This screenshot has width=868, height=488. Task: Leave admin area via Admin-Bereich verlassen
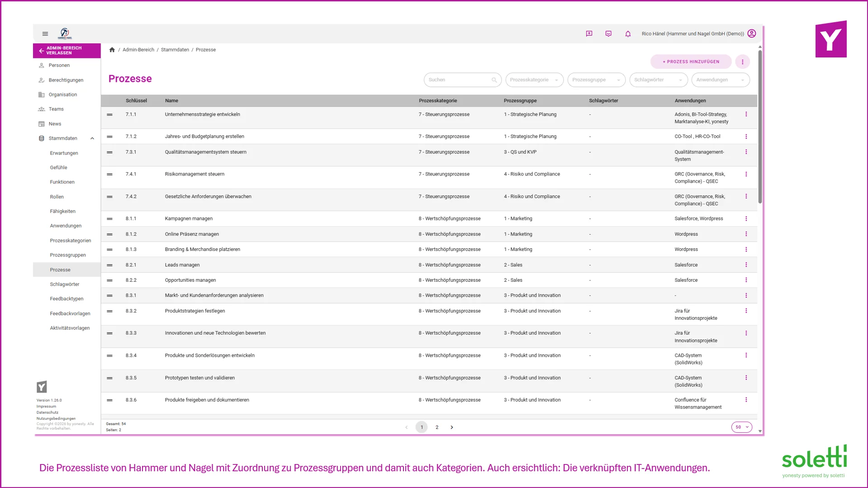pos(66,51)
